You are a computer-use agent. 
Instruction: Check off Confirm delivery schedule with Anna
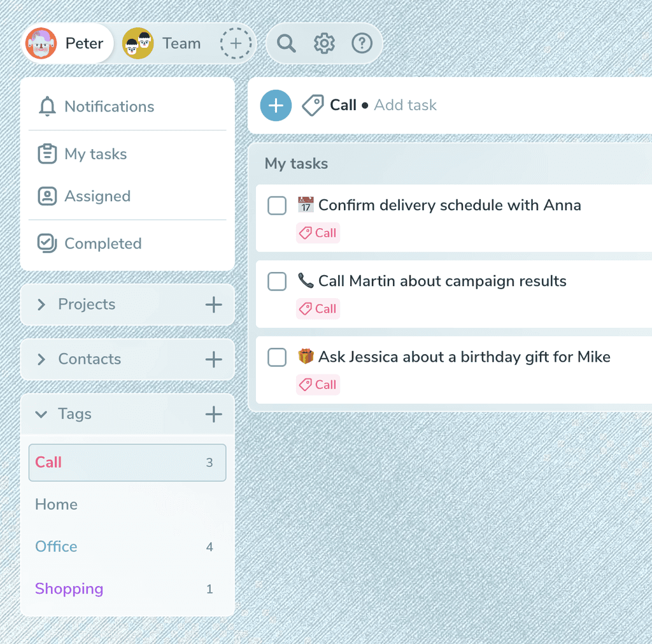[x=277, y=206]
